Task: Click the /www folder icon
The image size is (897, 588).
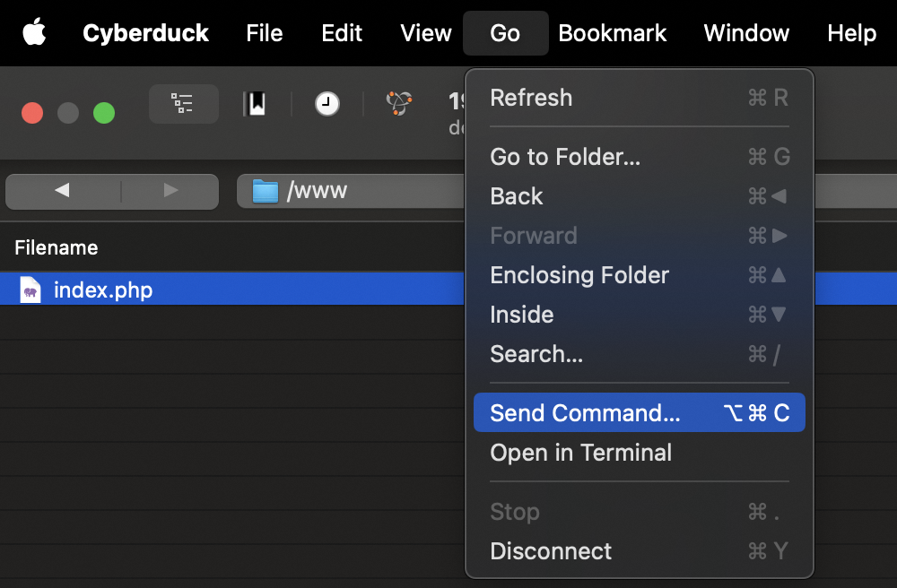Action: click(x=266, y=191)
